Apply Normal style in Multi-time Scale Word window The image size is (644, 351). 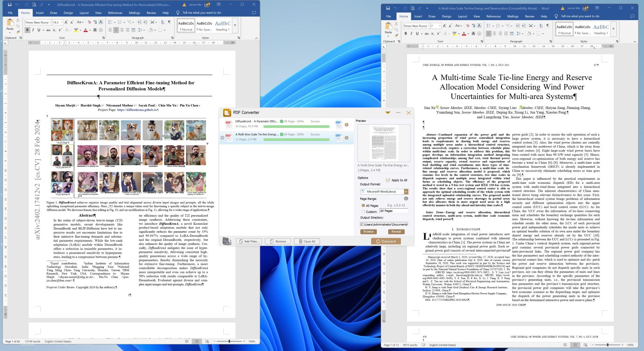(564, 30)
